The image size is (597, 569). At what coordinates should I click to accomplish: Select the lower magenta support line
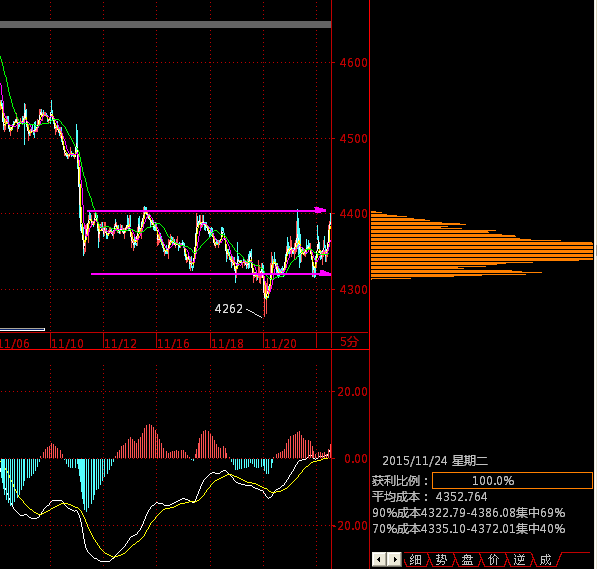tap(211, 273)
